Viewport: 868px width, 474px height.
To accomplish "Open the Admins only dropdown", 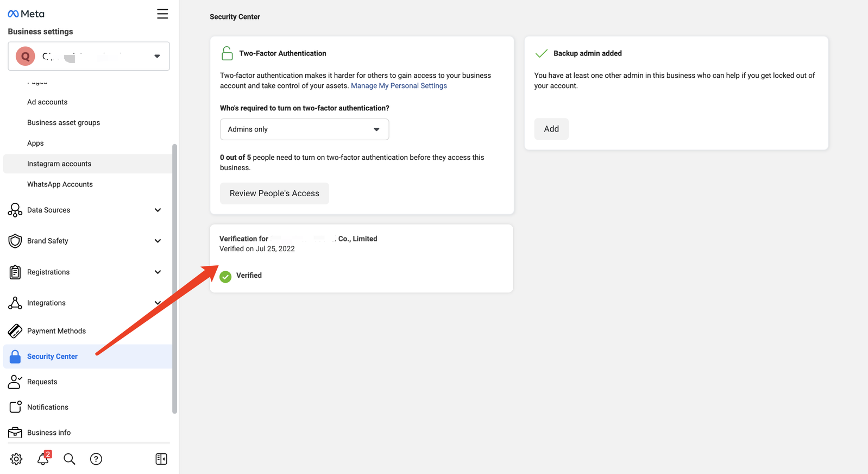I will tap(304, 129).
